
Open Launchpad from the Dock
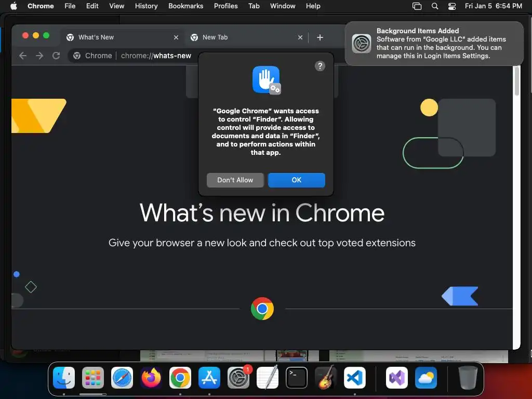click(93, 378)
